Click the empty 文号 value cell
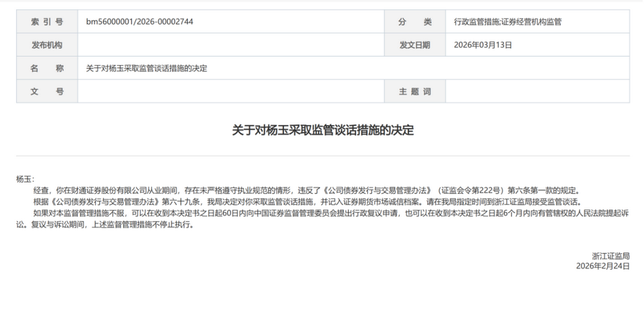Screen dimensions: 644x310 pyautogui.click(x=231, y=92)
